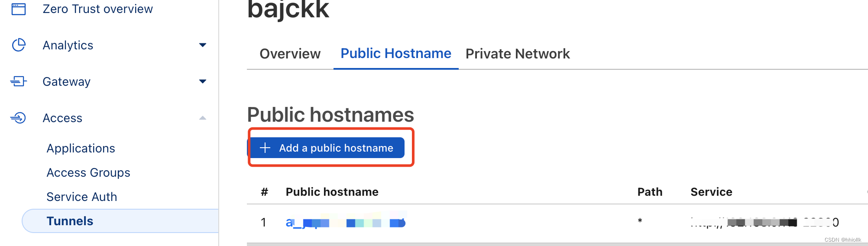Click the Gateway icon in sidebar
868x246 pixels.
point(19,81)
